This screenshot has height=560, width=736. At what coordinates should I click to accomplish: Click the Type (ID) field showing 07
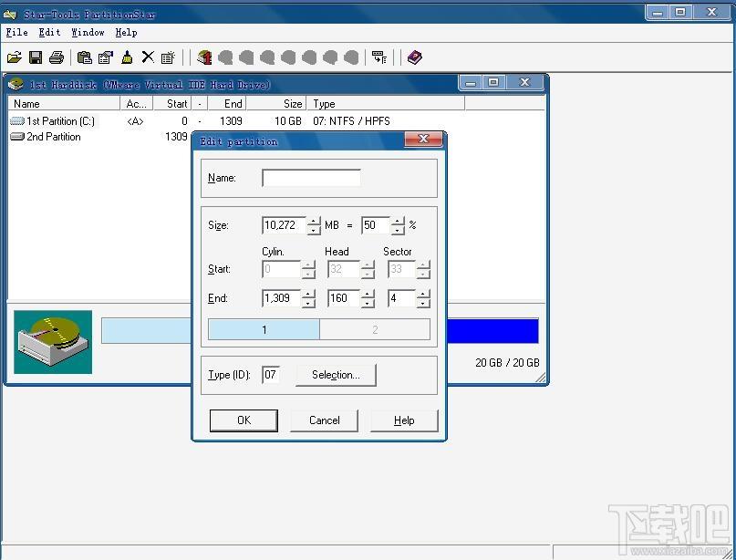[x=270, y=375]
